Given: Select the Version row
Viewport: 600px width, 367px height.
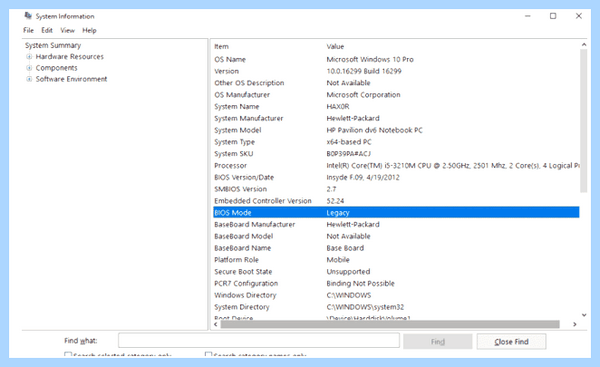Looking at the screenshot, I should [396, 71].
